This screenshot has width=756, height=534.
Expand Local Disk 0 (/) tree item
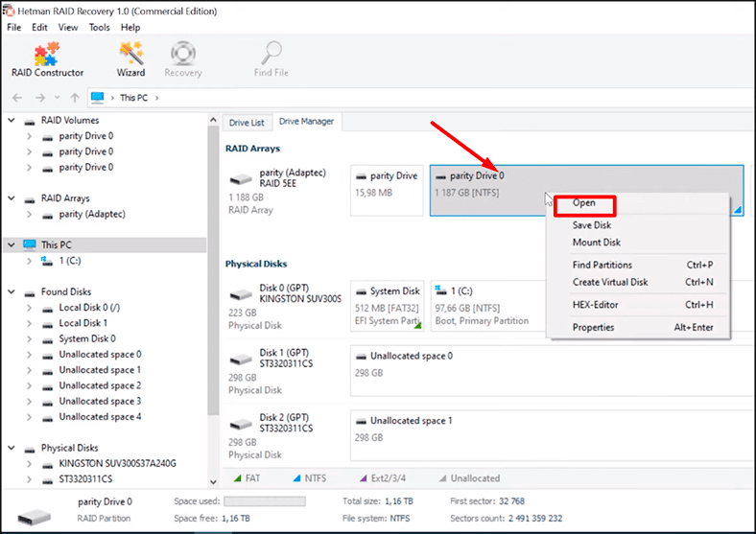[30, 308]
